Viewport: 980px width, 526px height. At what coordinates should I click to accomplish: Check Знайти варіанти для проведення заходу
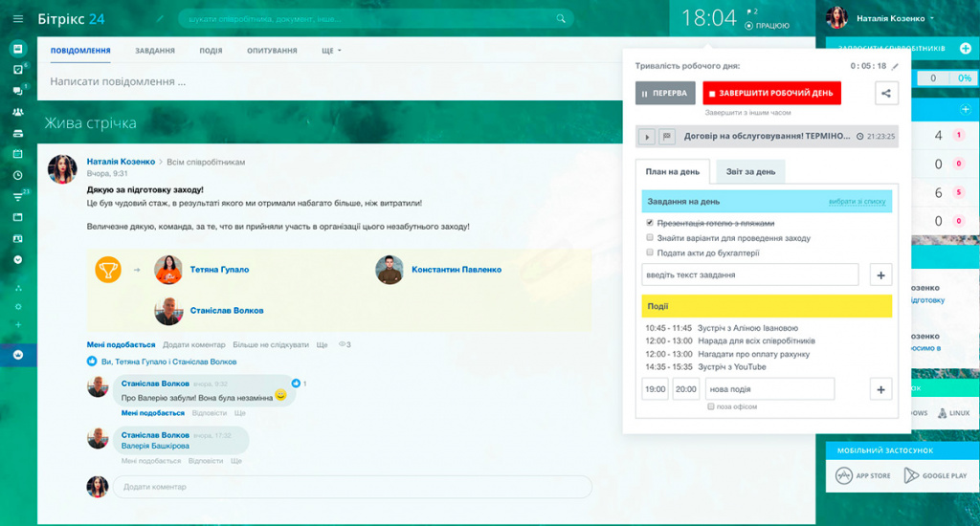650,237
